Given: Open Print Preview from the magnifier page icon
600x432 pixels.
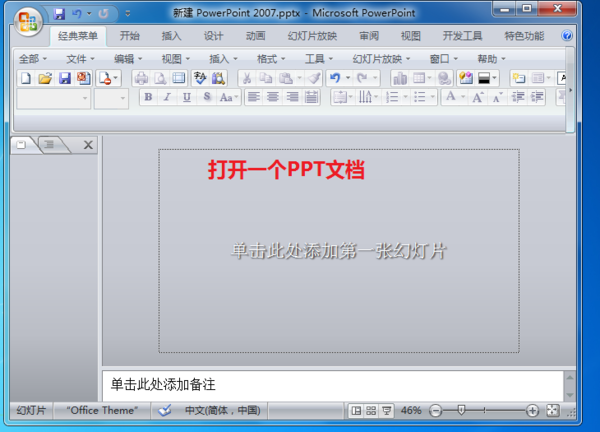Looking at the screenshot, I should pyautogui.click(x=160, y=78).
